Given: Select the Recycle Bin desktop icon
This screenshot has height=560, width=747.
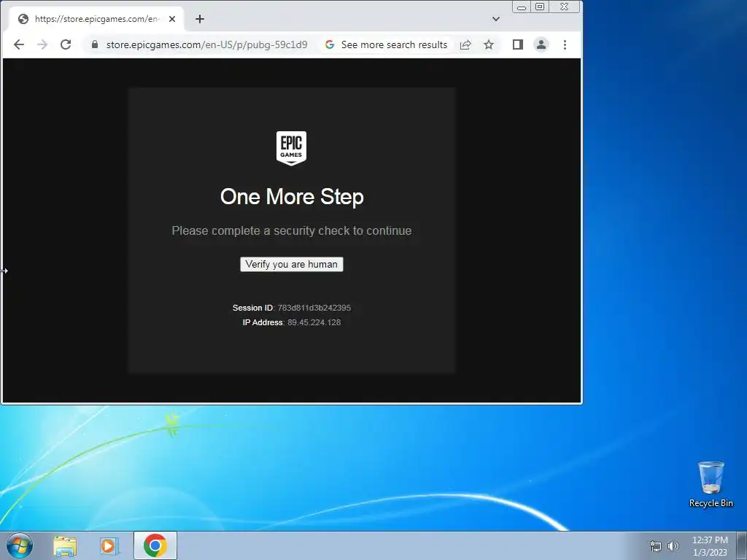Looking at the screenshot, I should [x=711, y=484].
